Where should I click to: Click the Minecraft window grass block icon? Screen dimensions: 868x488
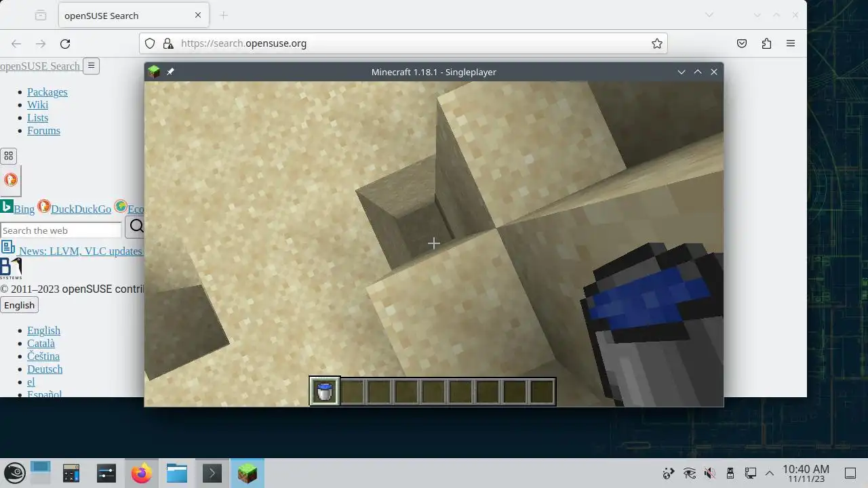coord(154,72)
